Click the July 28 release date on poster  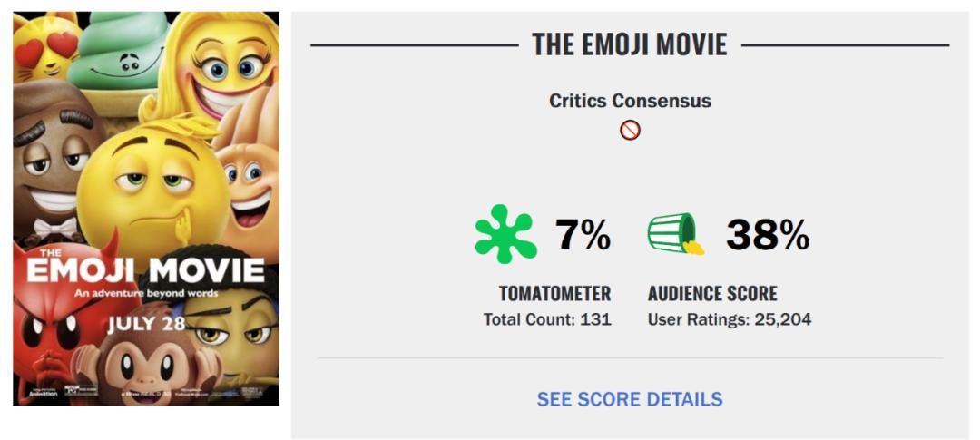coord(145,324)
